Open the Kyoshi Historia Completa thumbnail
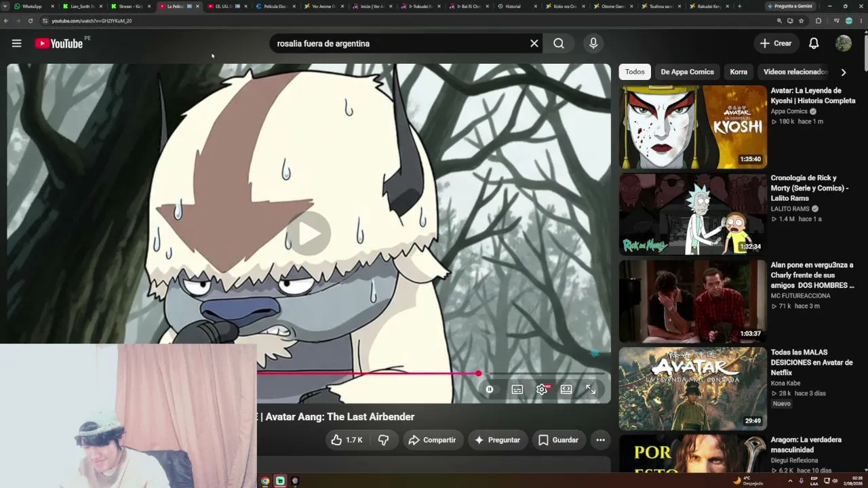 (x=692, y=127)
